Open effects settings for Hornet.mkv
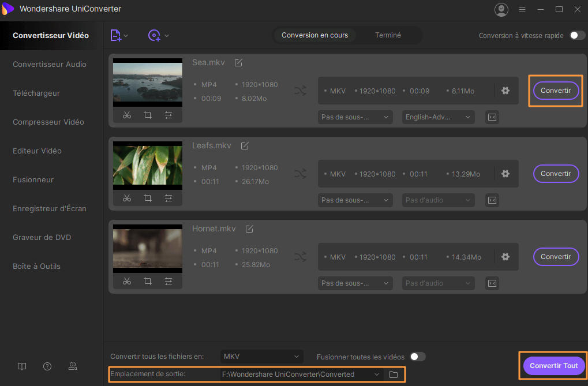This screenshot has height=386, width=588. [168, 281]
